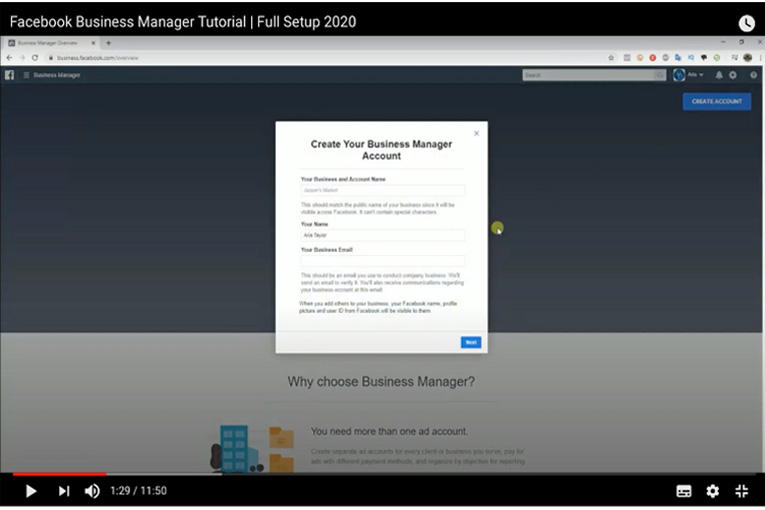Play the YouTube video
This screenshot has height=510, width=765.
31,490
